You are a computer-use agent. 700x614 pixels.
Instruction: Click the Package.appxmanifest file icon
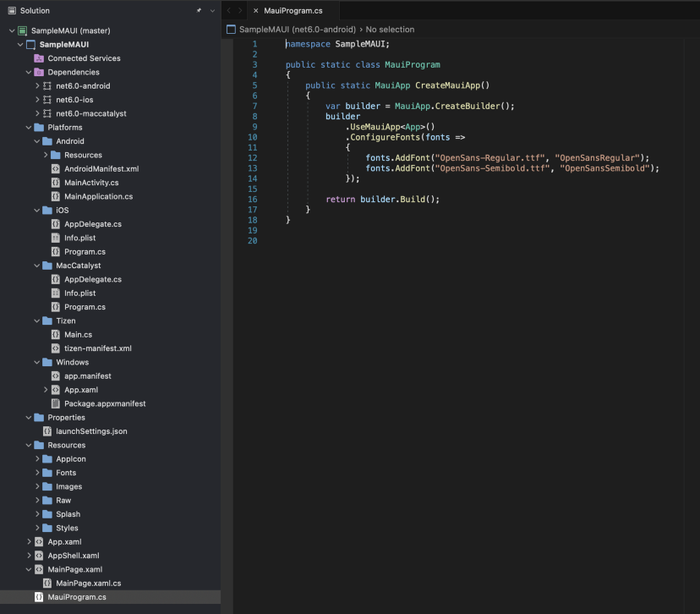pos(55,403)
